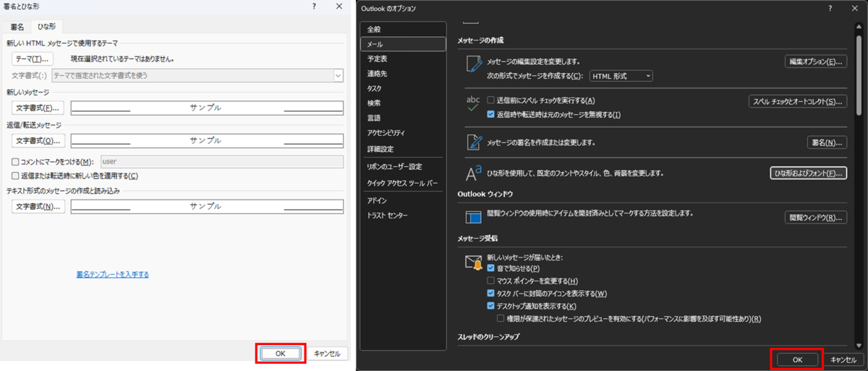The image size is (868, 371).
Task: Uncheck 返信時や転送時は元のメッセージを無視する
Action: tap(490, 114)
